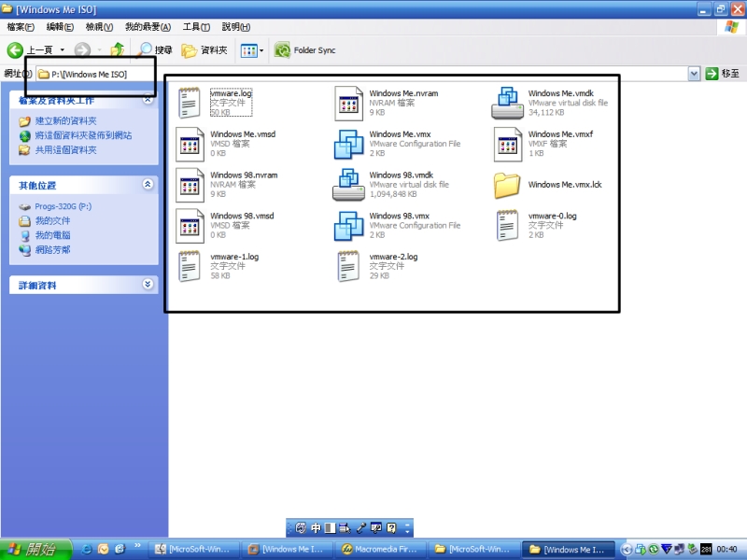This screenshot has height=560, width=747.
Task: Click 將這個資料夾發佈到網站 publish link
Action: point(83,135)
